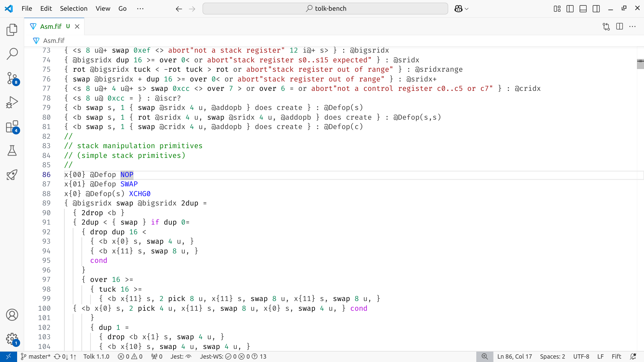The image size is (644, 362).
Task: Select language mode Fift
Action: point(616,357)
